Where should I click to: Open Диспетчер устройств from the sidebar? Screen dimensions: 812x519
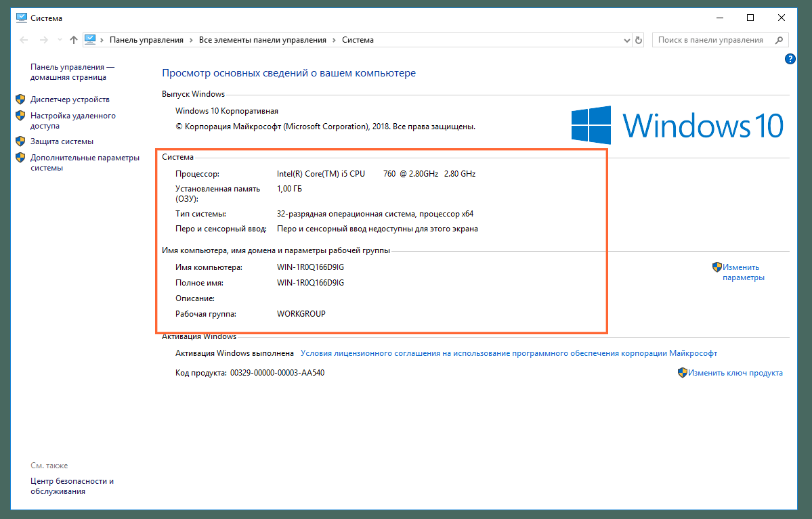70,99
